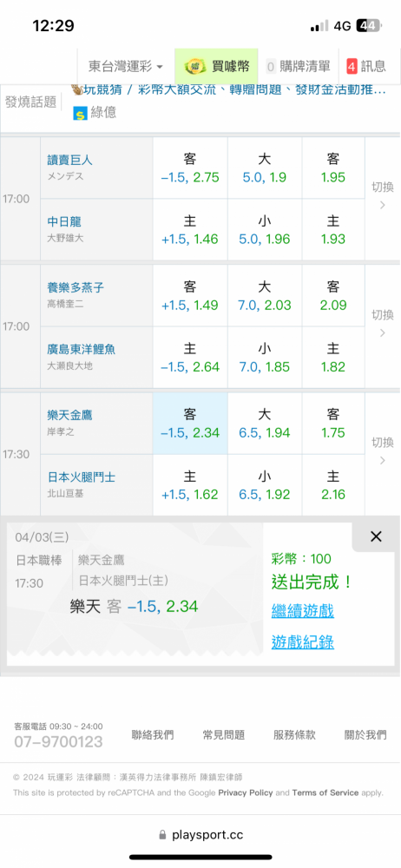This screenshot has width=401, height=868.
Task: Click the blue S icon next to 綠億
Action: coord(80,114)
